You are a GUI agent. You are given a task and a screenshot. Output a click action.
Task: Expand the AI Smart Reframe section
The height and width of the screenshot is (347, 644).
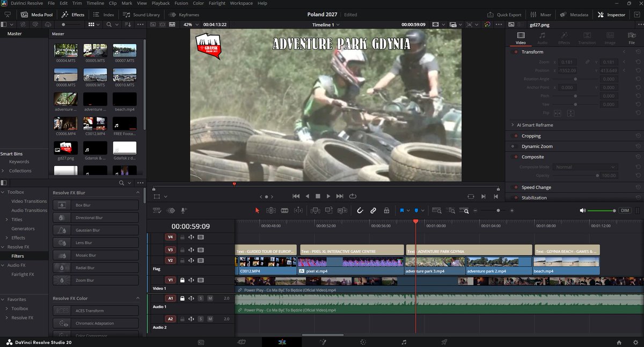pos(513,125)
